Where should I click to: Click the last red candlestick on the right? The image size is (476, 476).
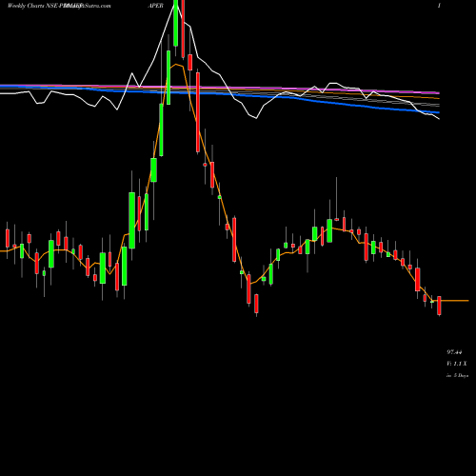tap(439, 306)
